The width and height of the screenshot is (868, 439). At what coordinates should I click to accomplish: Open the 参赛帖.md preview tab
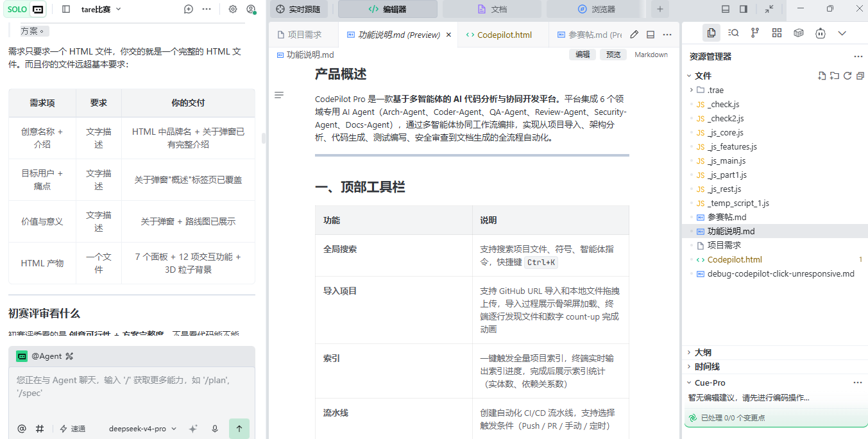pyautogui.click(x=589, y=35)
